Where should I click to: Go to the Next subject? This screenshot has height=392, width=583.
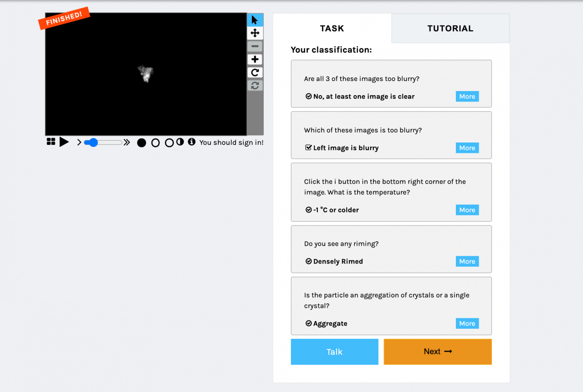tap(438, 351)
